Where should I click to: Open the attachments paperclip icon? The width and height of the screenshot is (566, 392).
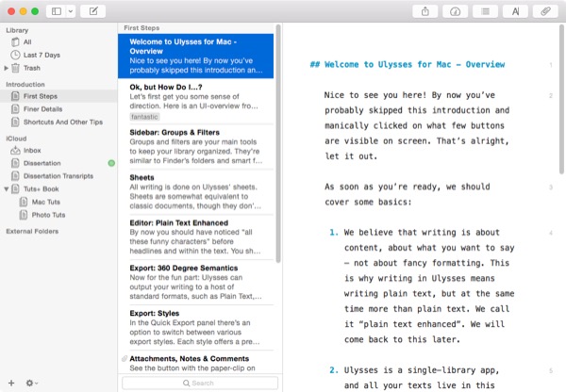click(545, 11)
